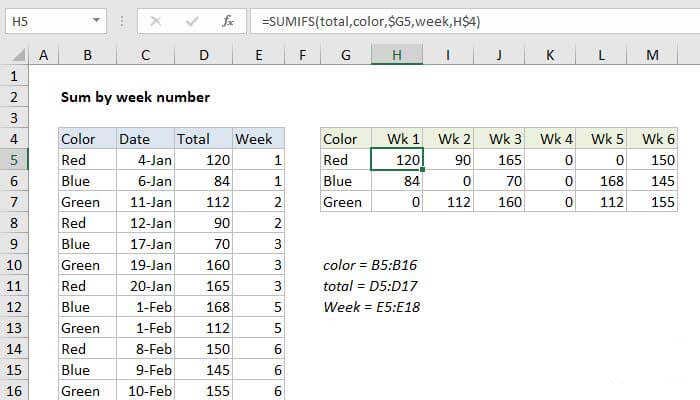Select row 5 header
The width and height of the screenshot is (700, 400).
[x=14, y=160]
